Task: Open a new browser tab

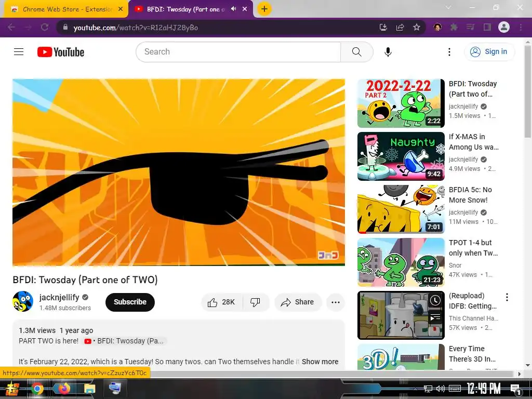Action: [x=264, y=9]
